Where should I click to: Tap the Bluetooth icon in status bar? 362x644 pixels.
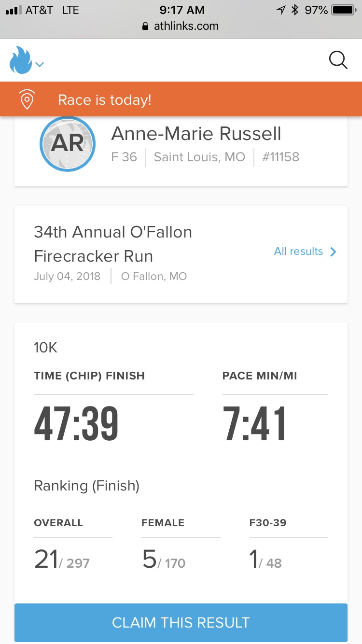294,10
